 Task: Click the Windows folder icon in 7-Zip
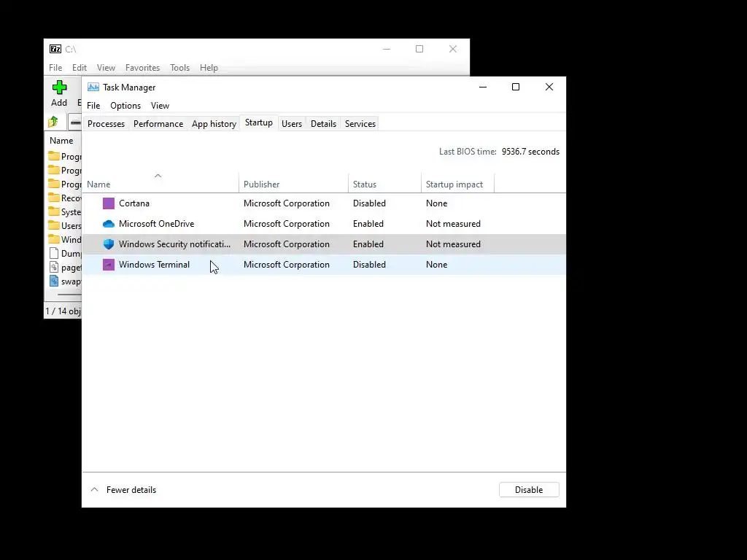[x=54, y=239]
